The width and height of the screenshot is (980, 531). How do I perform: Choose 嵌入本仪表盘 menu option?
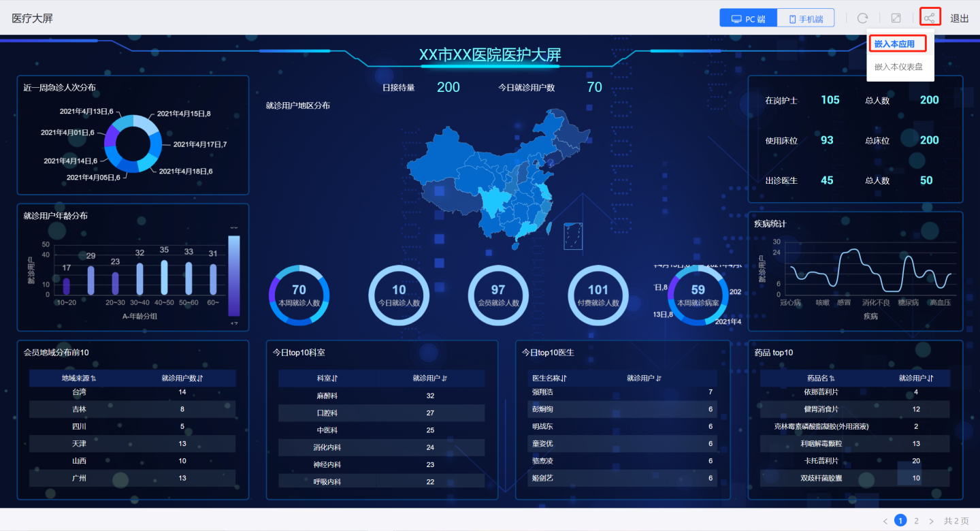tap(898, 67)
